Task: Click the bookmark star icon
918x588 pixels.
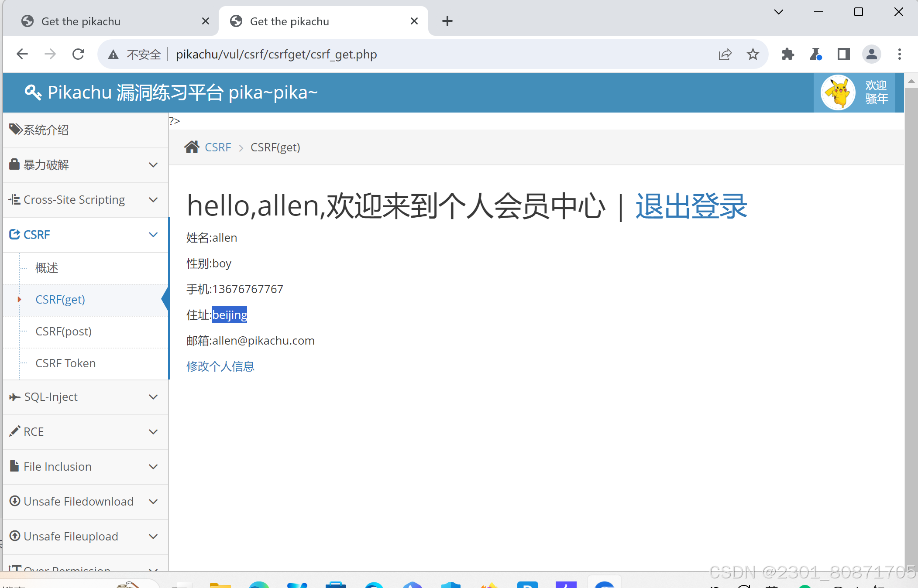Action: click(x=753, y=54)
